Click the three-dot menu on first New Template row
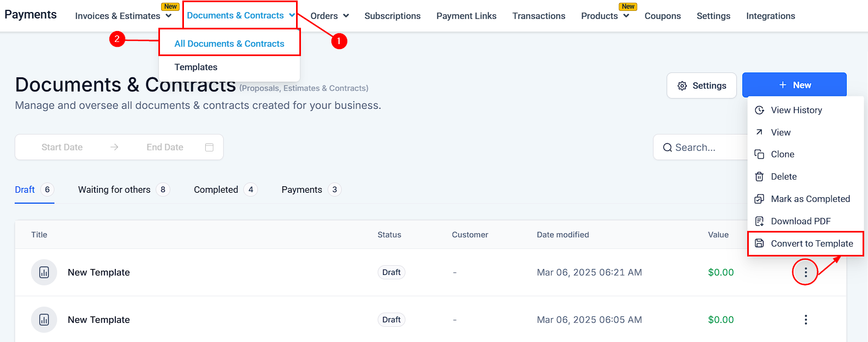This screenshot has height=342, width=868. [805, 272]
